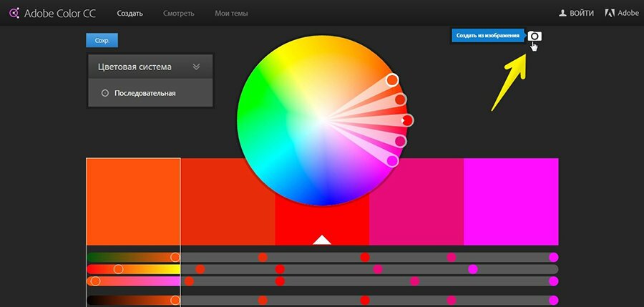Click the magenta dot on second slider row
Screen dimensions: 644x307
click(473, 269)
